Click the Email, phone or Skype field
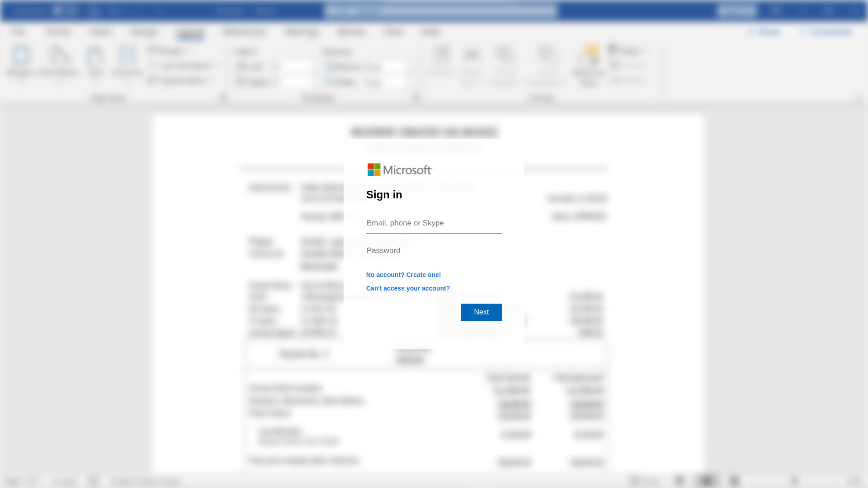The width and height of the screenshot is (868, 488). [434, 223]
